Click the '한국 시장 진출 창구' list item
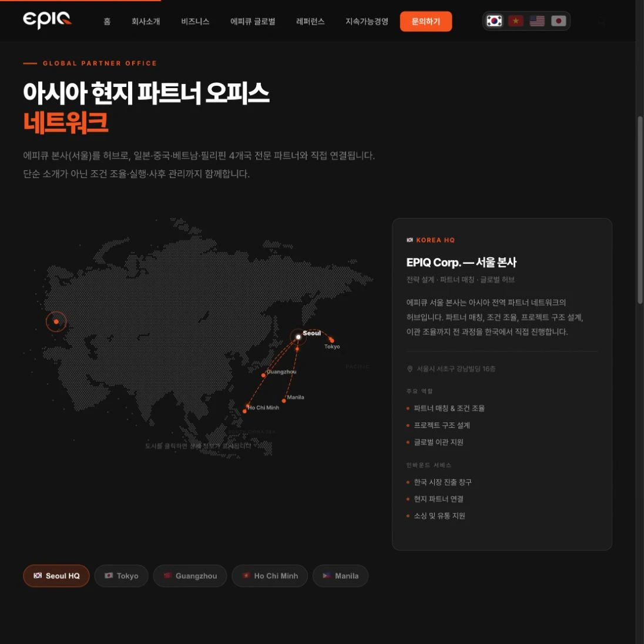Screen dimensions: 644x644 (x=443, y=482)
